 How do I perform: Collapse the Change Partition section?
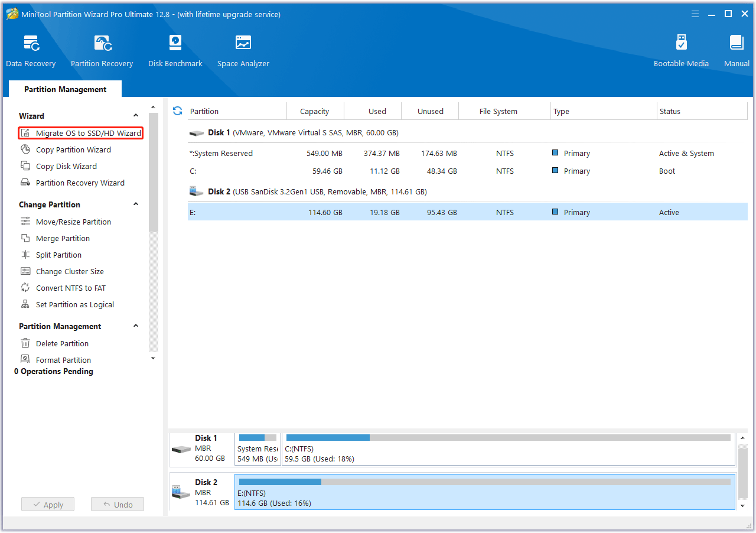[135, 204]
